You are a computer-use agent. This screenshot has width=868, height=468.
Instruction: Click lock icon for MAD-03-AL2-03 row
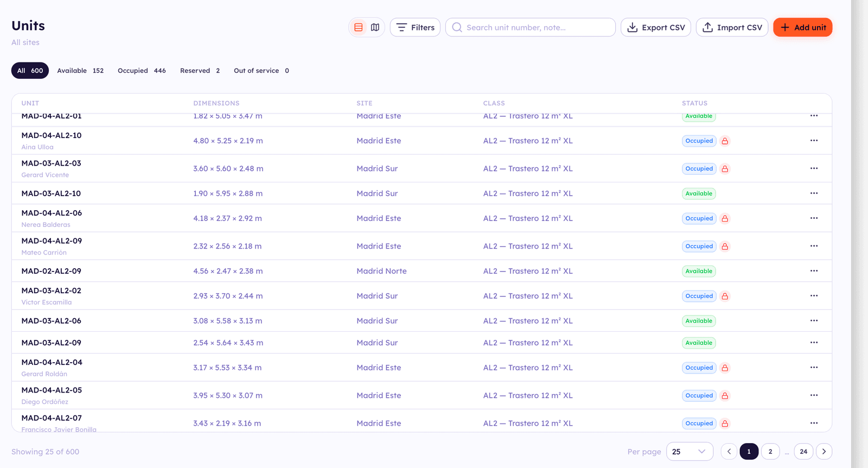(725, 169)
